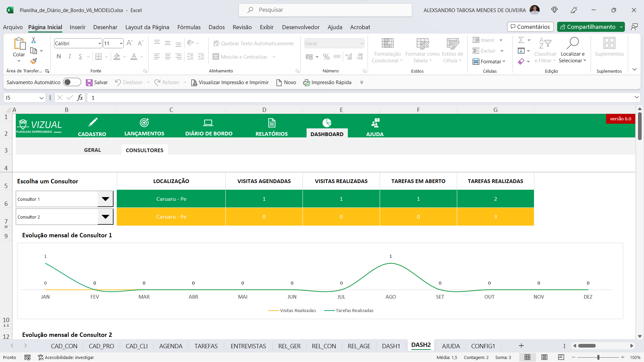Toggle bold formatting with the N button
The width and height of the screenshot is (644, 362).
point(58,56)
